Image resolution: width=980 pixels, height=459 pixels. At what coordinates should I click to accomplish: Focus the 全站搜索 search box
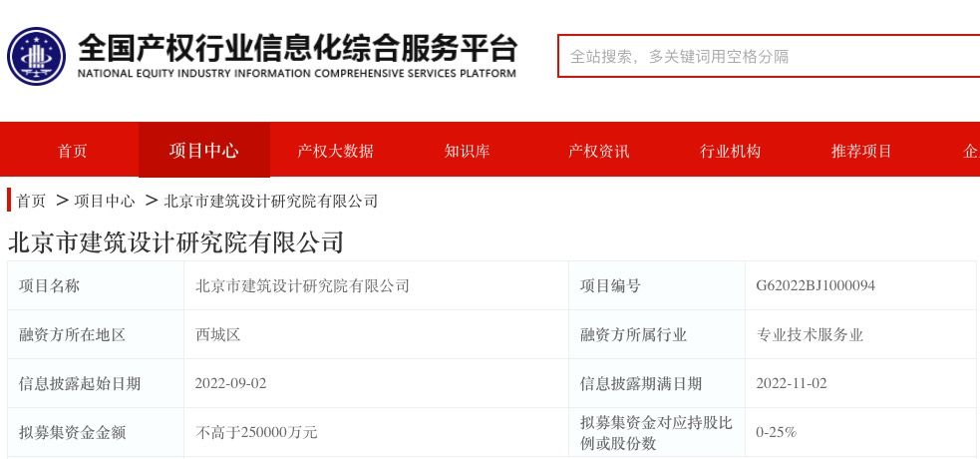click(769, 56)
